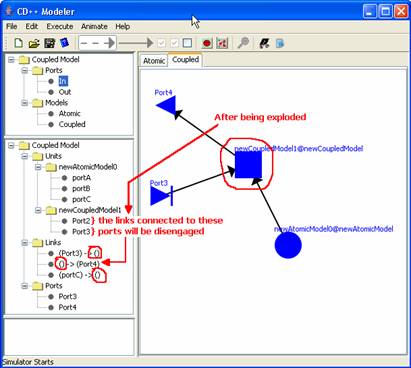This screenshot has width=411, height=368.
Task: Collapse the Links folder in tree
Action: pyautogui.click(x=25, y=243)
